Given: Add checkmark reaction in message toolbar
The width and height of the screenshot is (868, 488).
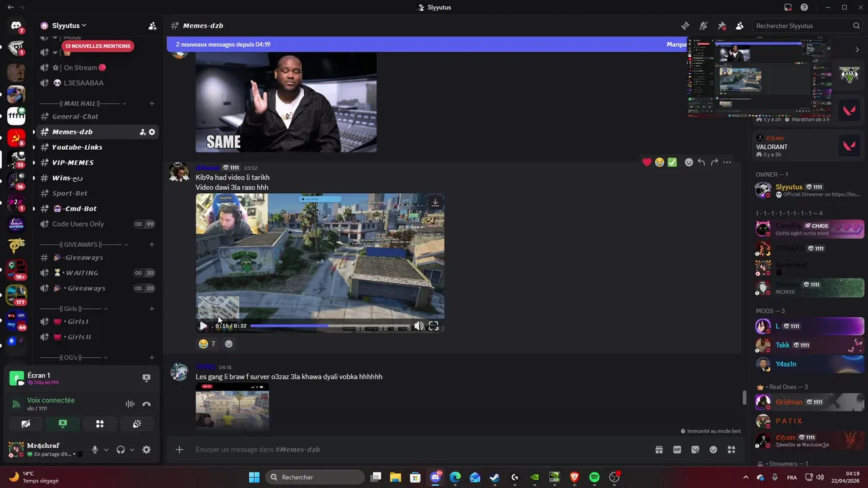Looking at the screenshot, I should [x=672, y=162].
